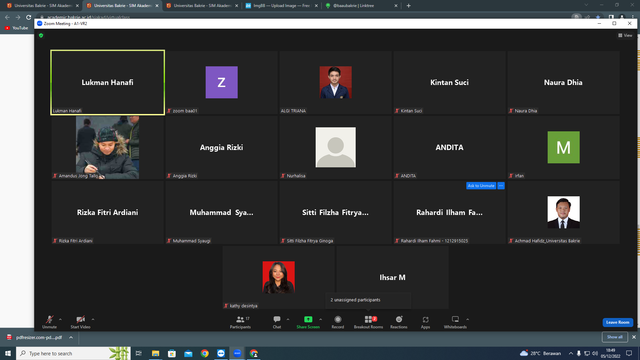Click Sitti Filzha Fitrya... name tile
This screenshot has height=360, width=640.
pyautogui.click(x=336, y=212)
